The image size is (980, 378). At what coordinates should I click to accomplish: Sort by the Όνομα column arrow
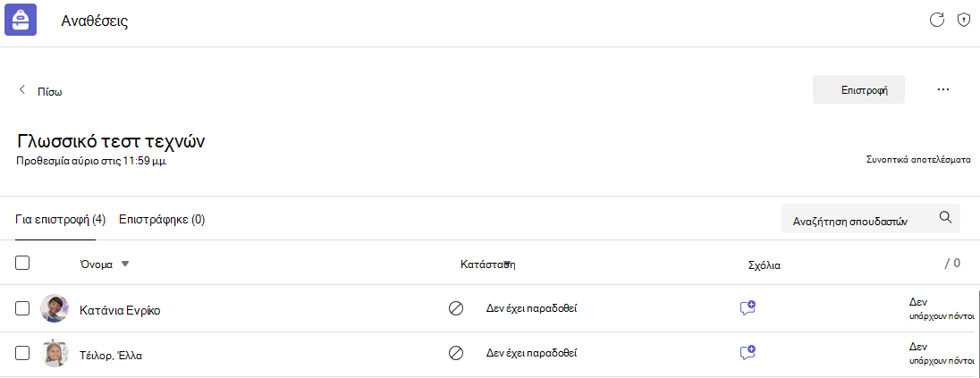125,265
